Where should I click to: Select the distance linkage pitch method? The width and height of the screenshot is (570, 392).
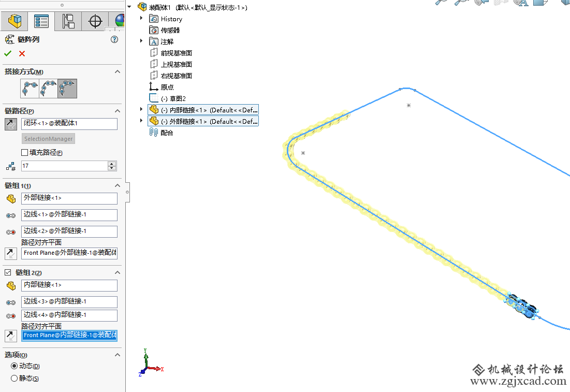tap(48, 89)
